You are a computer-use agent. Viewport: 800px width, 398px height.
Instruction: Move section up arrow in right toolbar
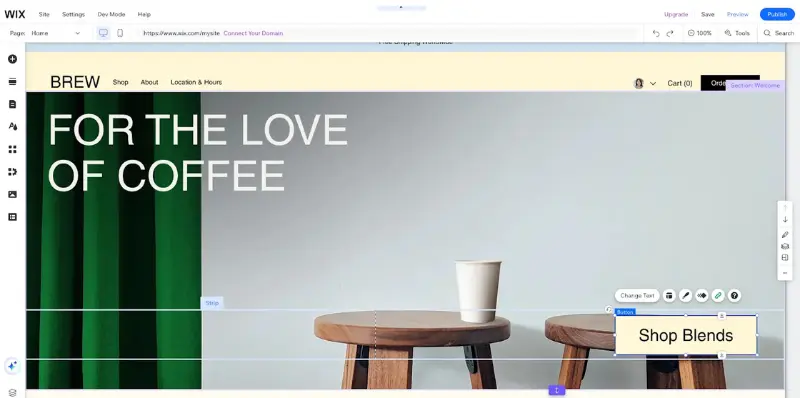click(785, 207)
